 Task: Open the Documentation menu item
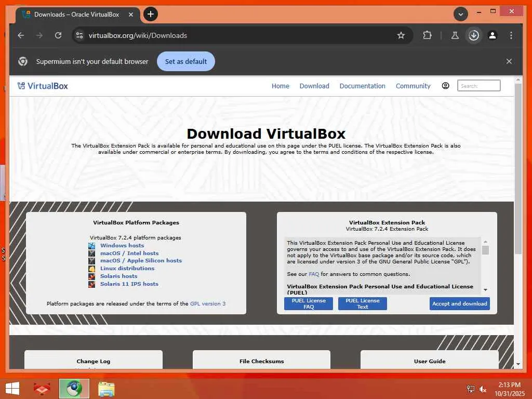(362, 86)
